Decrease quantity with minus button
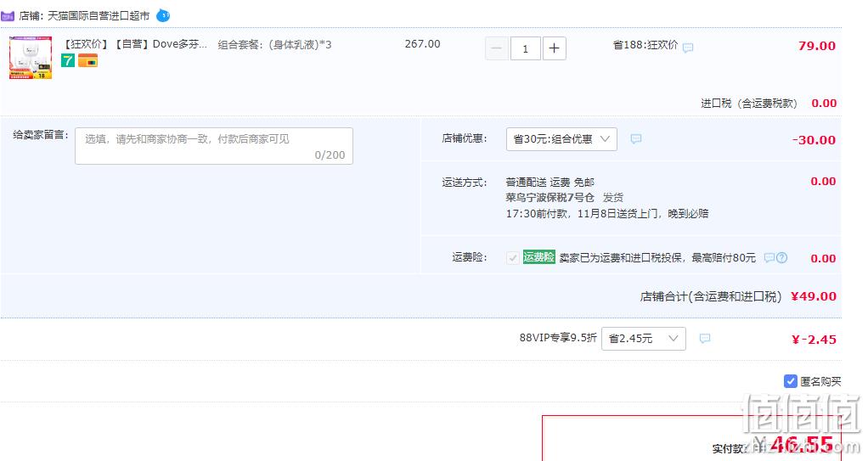This screenshot has width=868, height=461. [497, 48]
